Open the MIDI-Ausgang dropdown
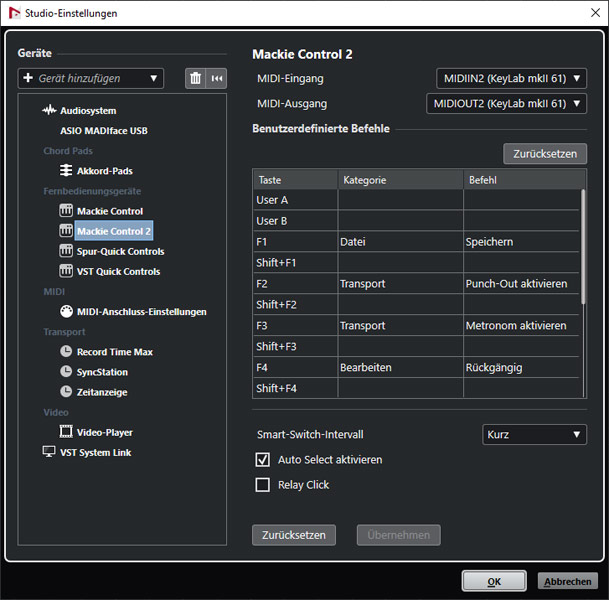This screenshot has width=609, height=600. coord(506,103)
